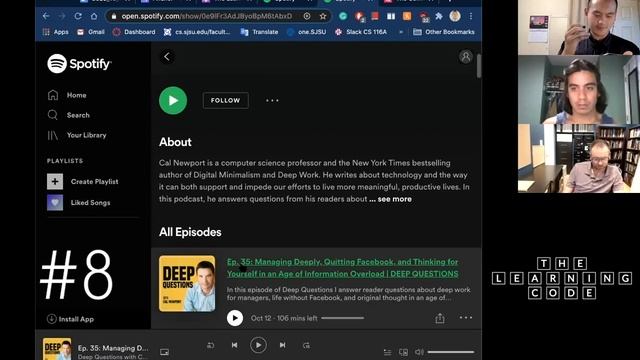Click the Deep Questions episode cover thumbnail
Screen dimensions: 640x360
[187, 284]
